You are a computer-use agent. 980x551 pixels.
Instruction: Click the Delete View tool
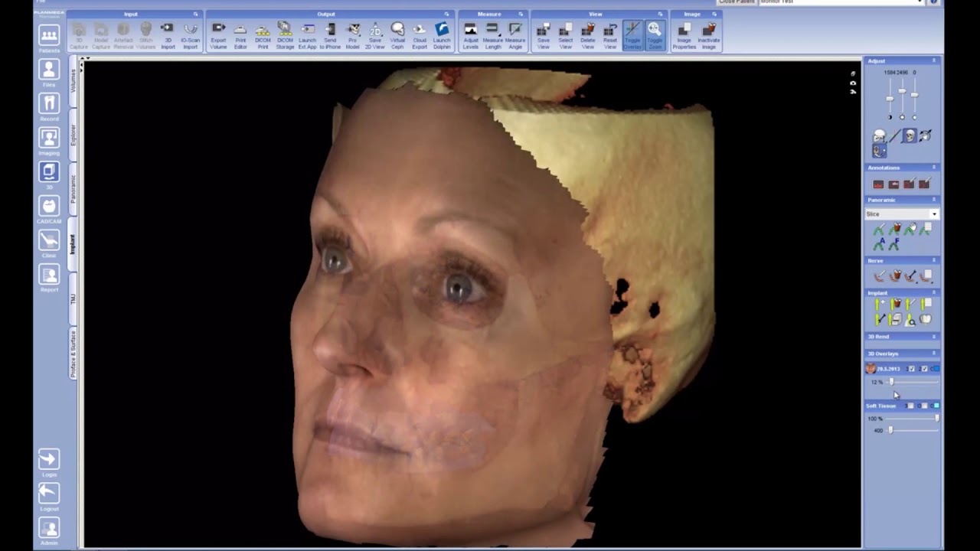tap(588, 35)
